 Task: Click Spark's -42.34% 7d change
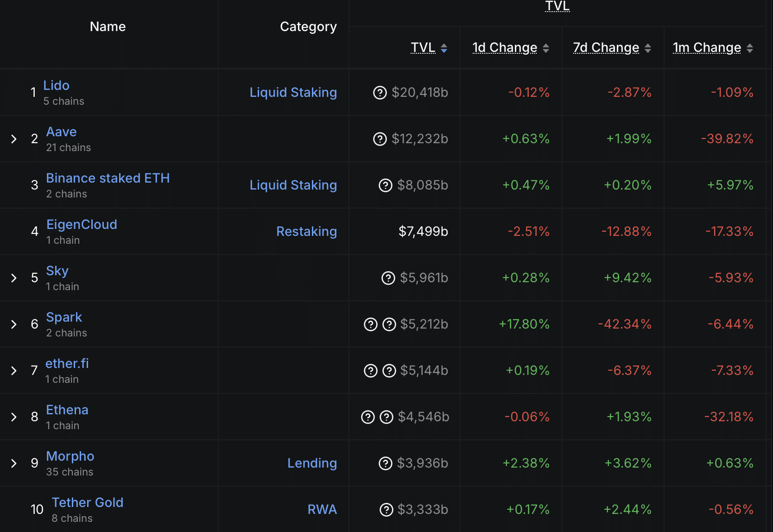625,324
